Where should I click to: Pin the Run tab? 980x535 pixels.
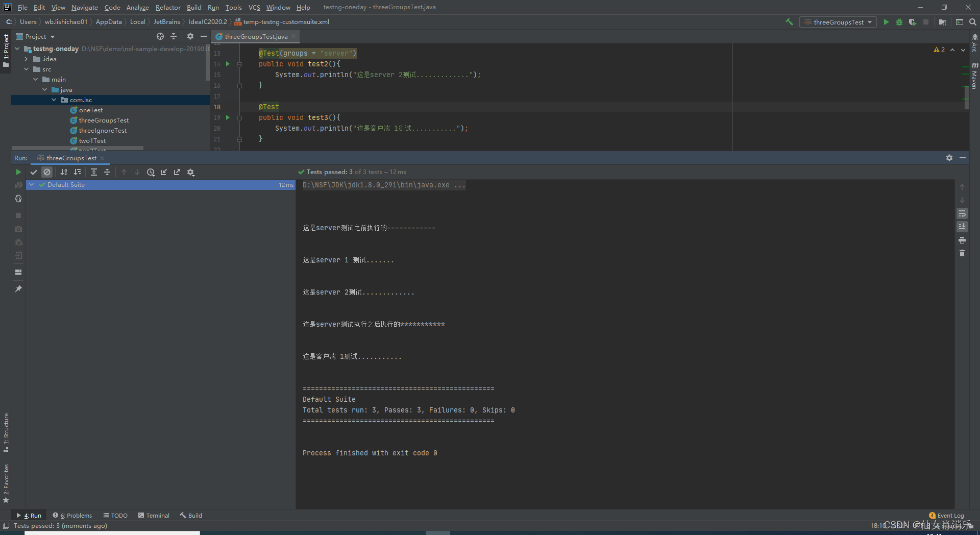tap(18, 289)
